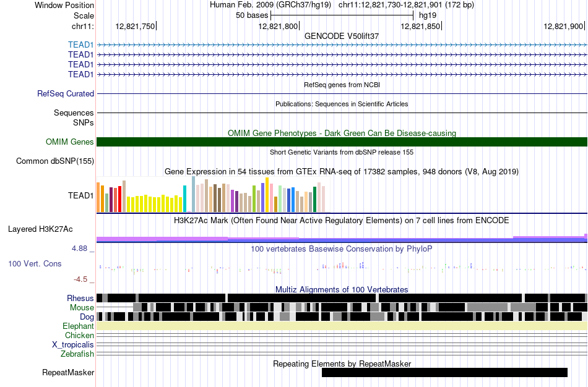The width and height of the screenshot is (588, 387).
Task: Click the Common dbSNP(155) track label
Action: 55,161
